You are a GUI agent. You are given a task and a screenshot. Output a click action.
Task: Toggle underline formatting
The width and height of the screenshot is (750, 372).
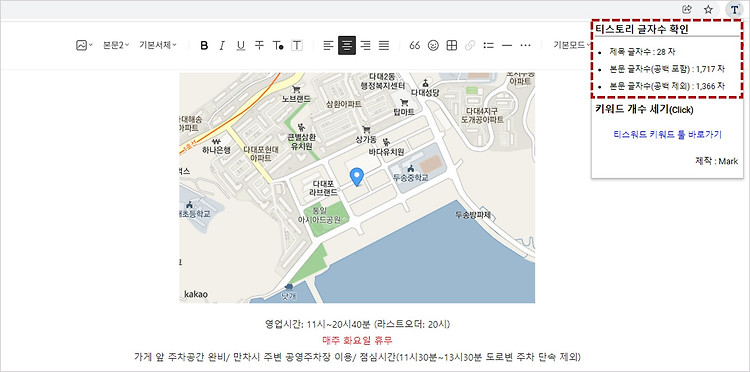(241, 45)
